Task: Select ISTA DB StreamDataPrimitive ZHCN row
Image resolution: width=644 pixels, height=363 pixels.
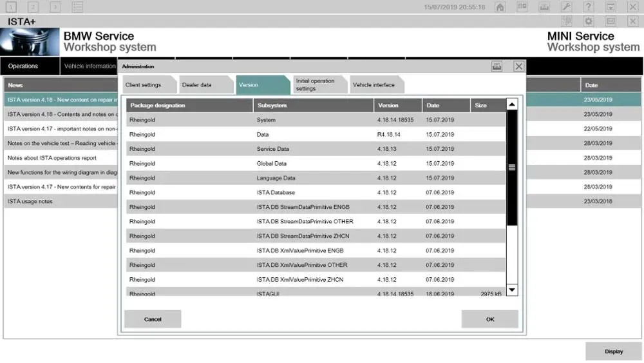Action: (x=316, y=236)
